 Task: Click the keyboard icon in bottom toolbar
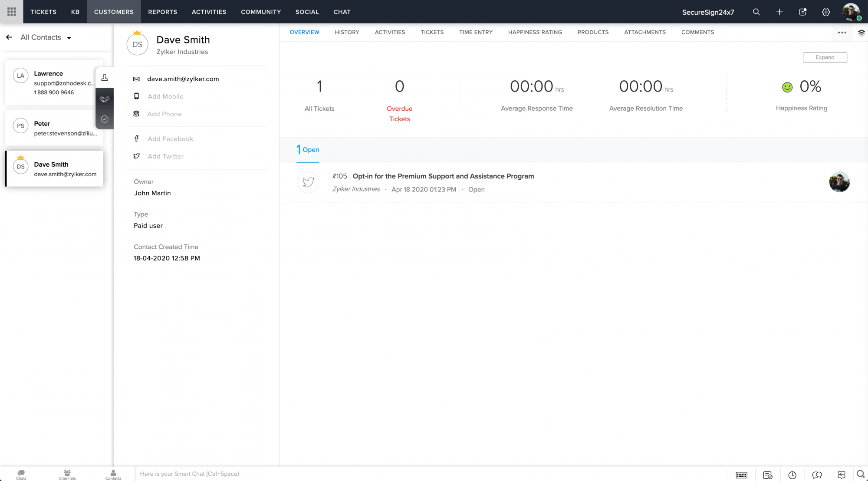(741, 475)
